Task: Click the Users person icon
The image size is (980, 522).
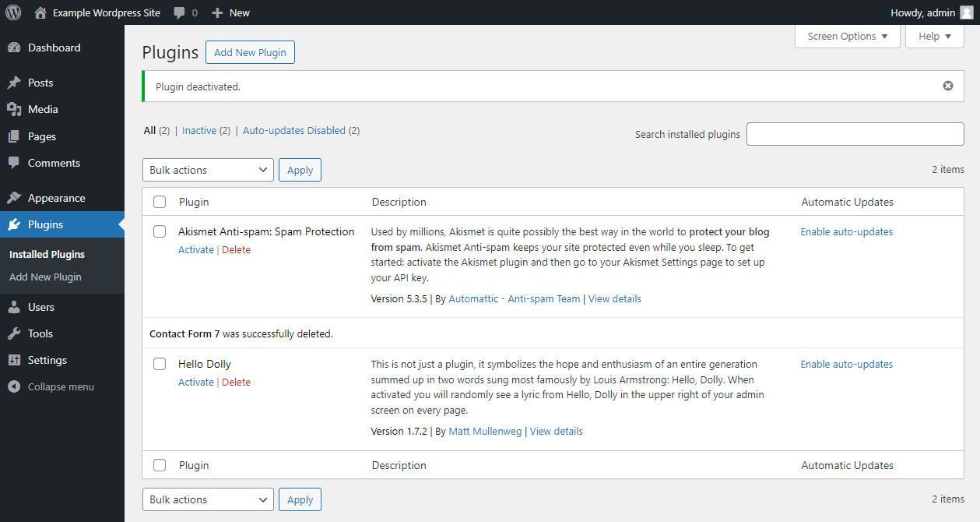Action: (x=14, y=307)
